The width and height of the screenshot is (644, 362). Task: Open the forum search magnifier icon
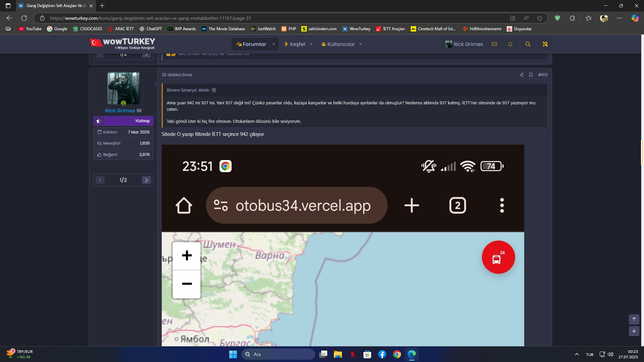528,44
